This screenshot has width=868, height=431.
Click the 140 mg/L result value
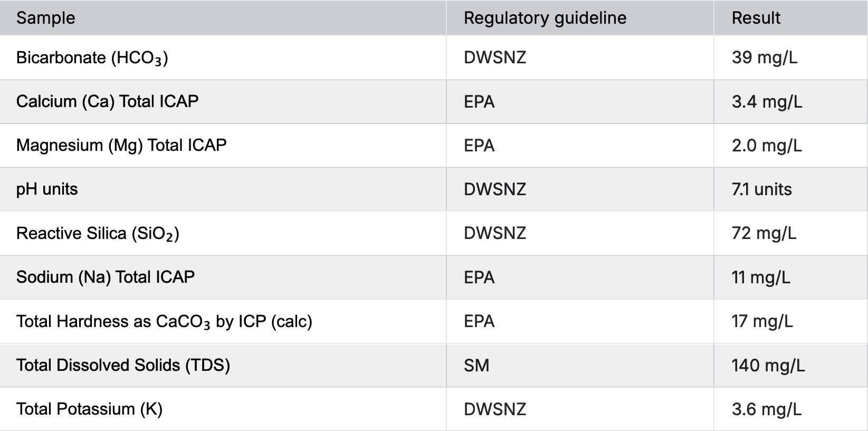pos(768,365)
